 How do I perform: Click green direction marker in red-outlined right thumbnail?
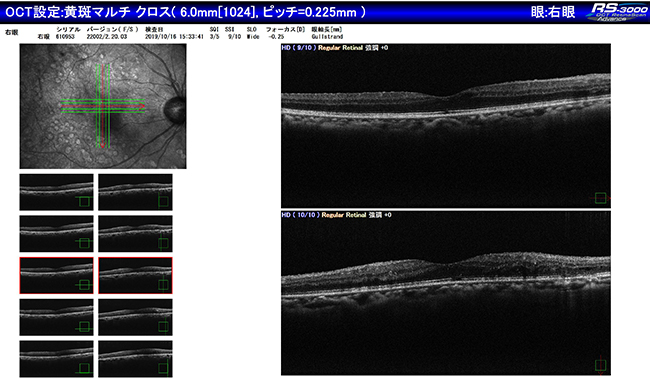(163, 284)
